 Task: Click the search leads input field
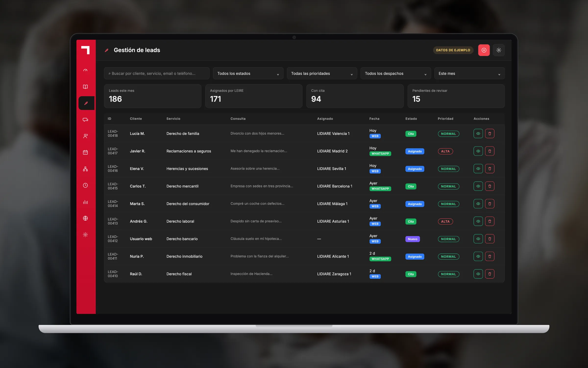point(157,73)
